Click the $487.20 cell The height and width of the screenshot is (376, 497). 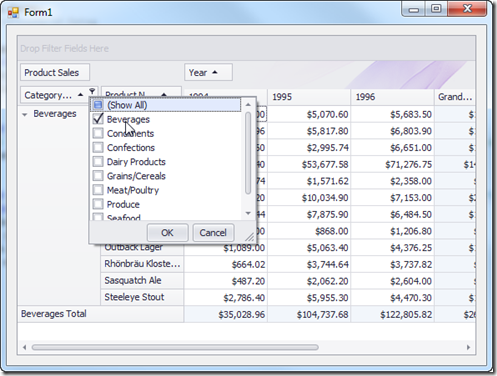pyautogui.click(x=226, y=281)
